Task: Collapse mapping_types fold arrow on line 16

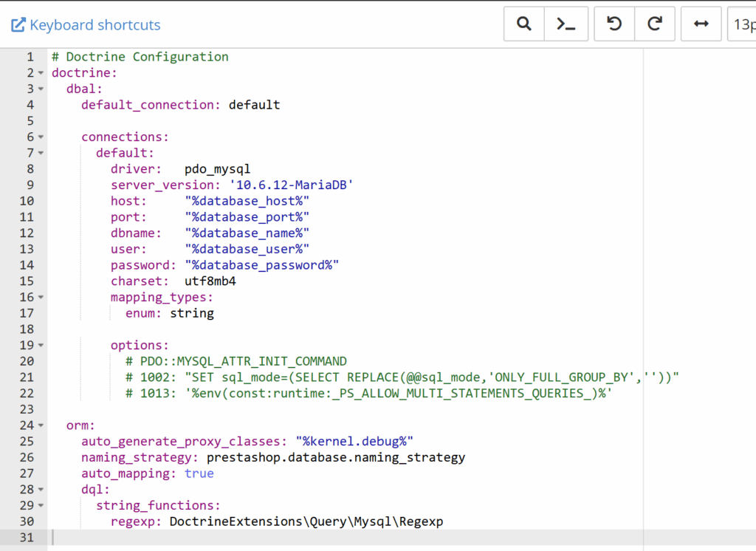Action: 41,297
